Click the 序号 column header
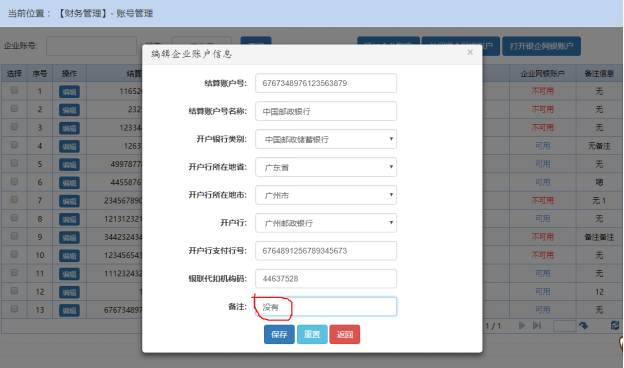Screen dimensions: 624x368 point(39,74)
